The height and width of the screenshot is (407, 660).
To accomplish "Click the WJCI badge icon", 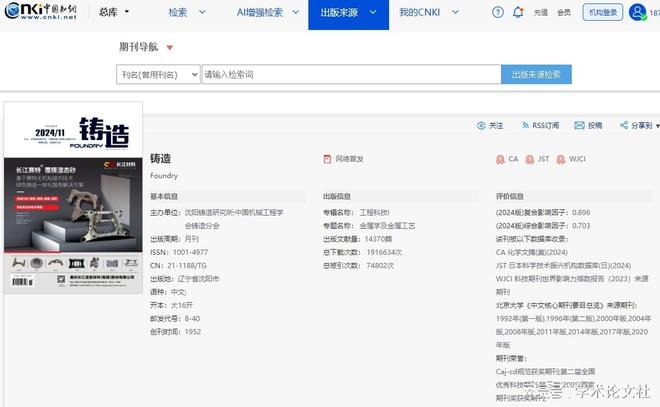I will (x=561, y=160).
